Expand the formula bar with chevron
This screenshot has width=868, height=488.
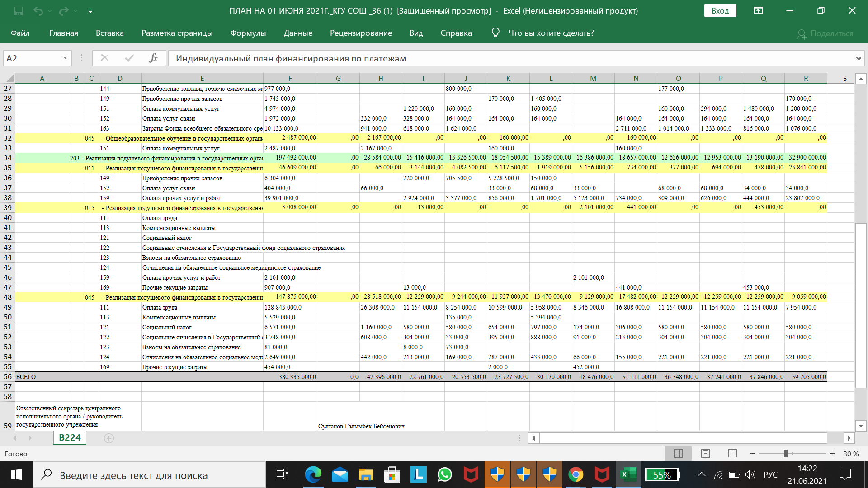(x=859, y=58)
